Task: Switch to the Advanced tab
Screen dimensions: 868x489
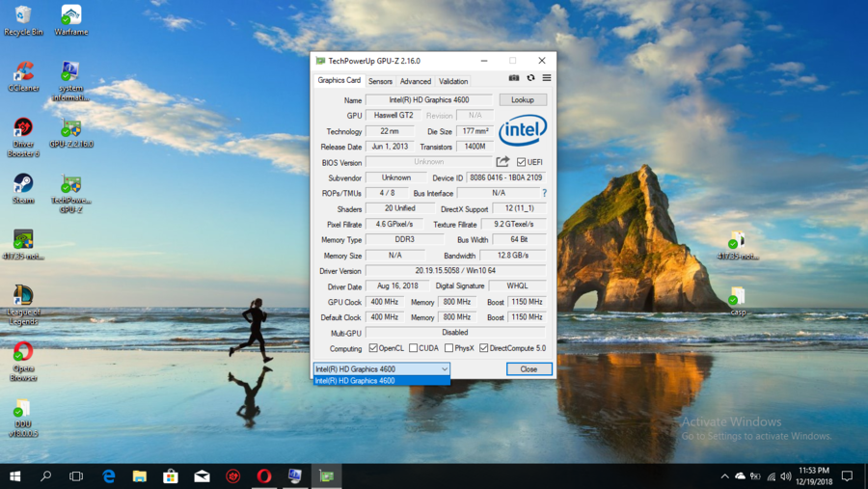Action: [x=415, y=81]
